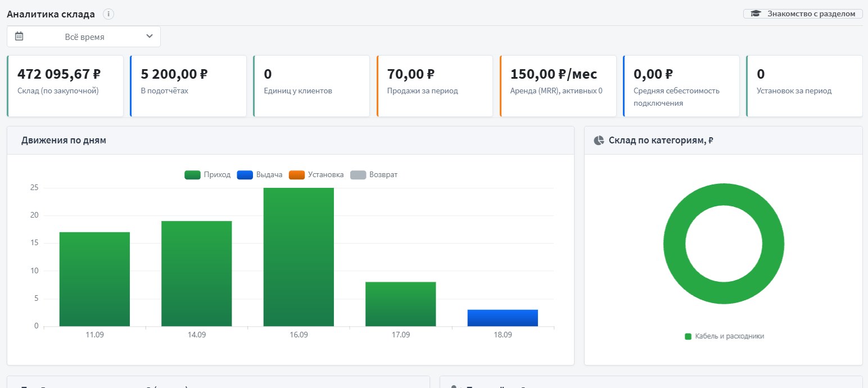Toggle Установка series in chart legend
The height and width of the screenshot is (388, 868).
317,175
